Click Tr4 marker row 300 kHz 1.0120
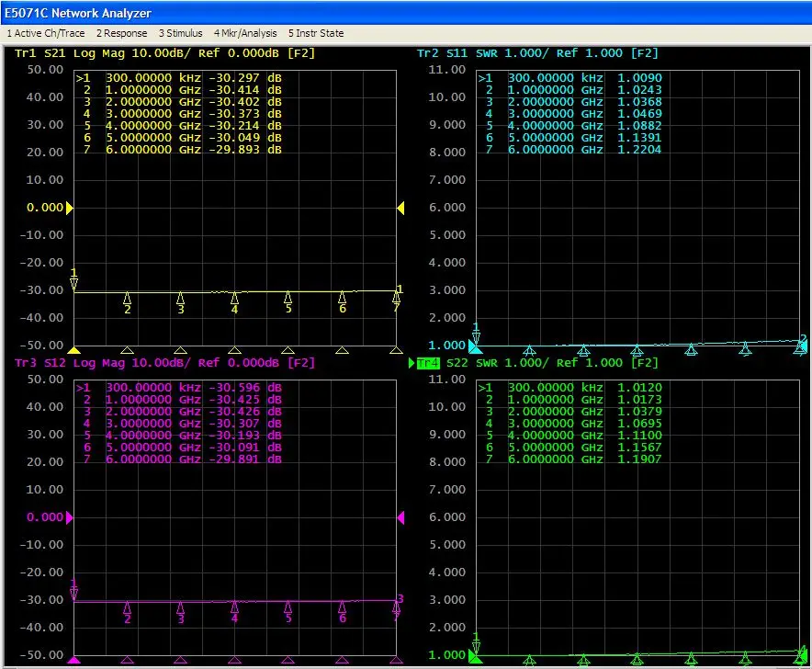Image resolution: width=812 pixels, height=669 pixels. (x=570, y=388)
